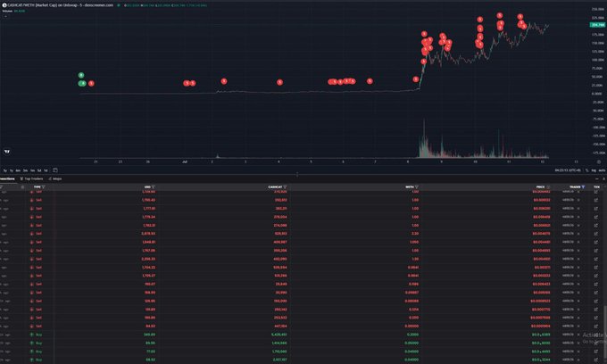Click the TradingView logo on chart
Viewport: 607px width, 364px height.
pos(7,152)
